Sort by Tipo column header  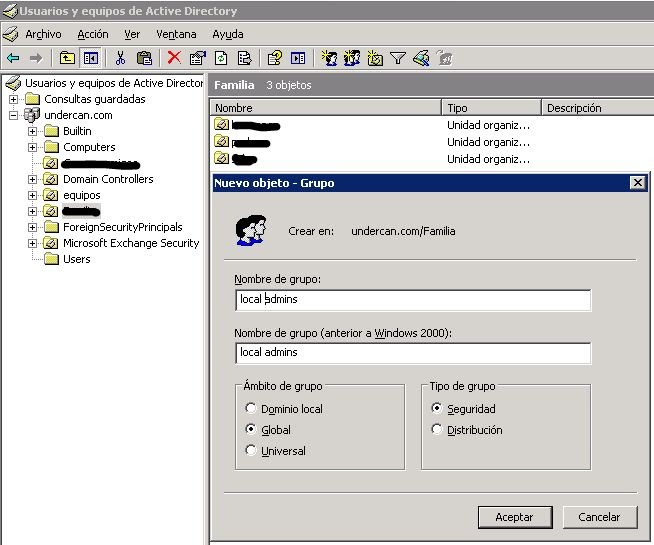491,108
